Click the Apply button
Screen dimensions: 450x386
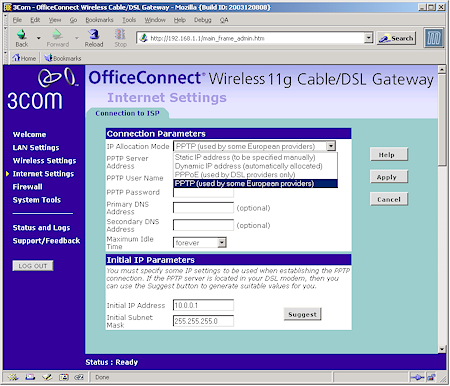coord(389,177)
